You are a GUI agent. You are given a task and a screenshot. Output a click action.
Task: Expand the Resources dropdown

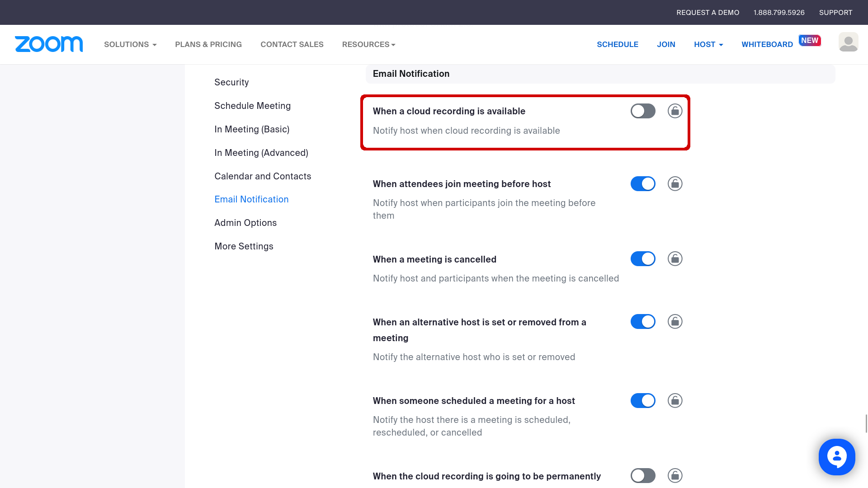[369, 44]
